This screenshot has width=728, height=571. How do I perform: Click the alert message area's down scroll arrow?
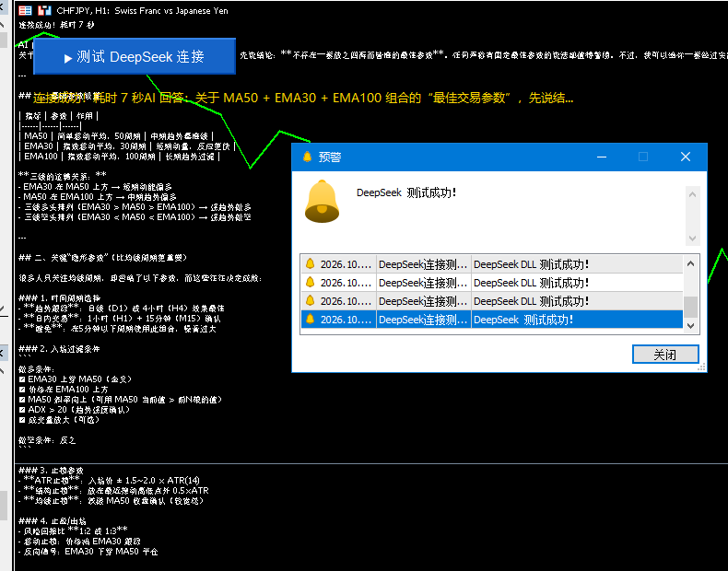692,239
